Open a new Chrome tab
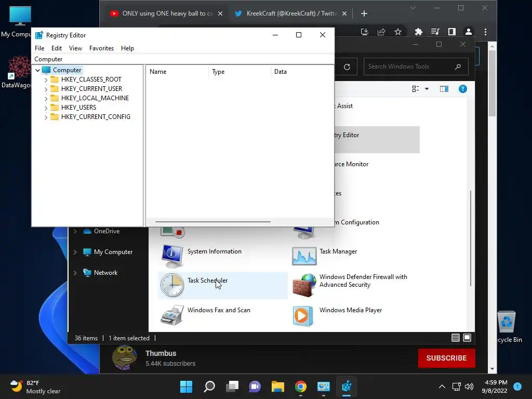The height and width of the screenshot is (399, 532). 364,14
